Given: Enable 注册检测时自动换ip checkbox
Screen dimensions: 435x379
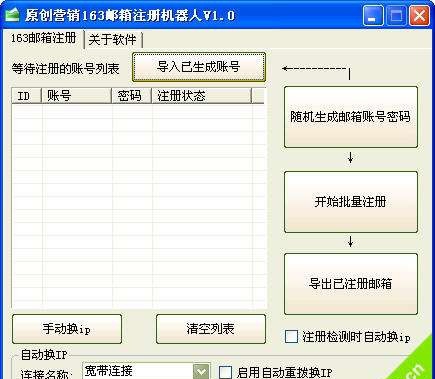Looking at the screenshot, I should tap(292, 336).
